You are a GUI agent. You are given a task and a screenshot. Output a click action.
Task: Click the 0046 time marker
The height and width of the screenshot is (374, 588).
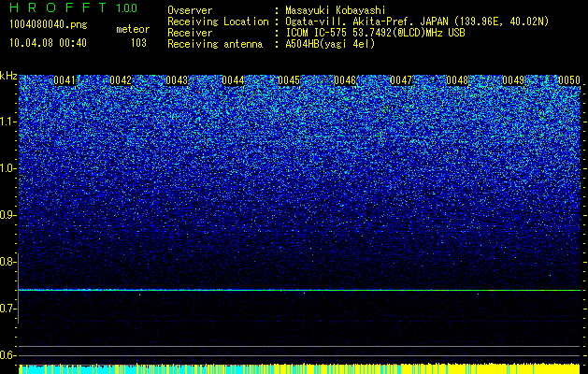tap(345, 80)
